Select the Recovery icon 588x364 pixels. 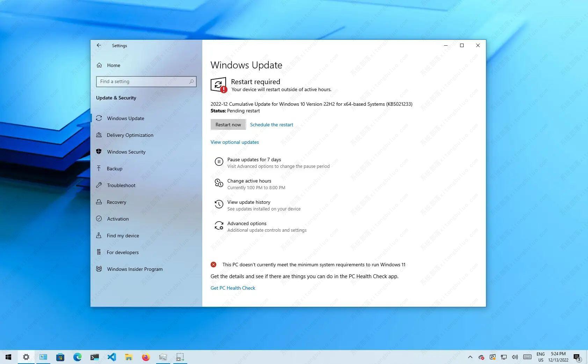[x=99, y=202]
